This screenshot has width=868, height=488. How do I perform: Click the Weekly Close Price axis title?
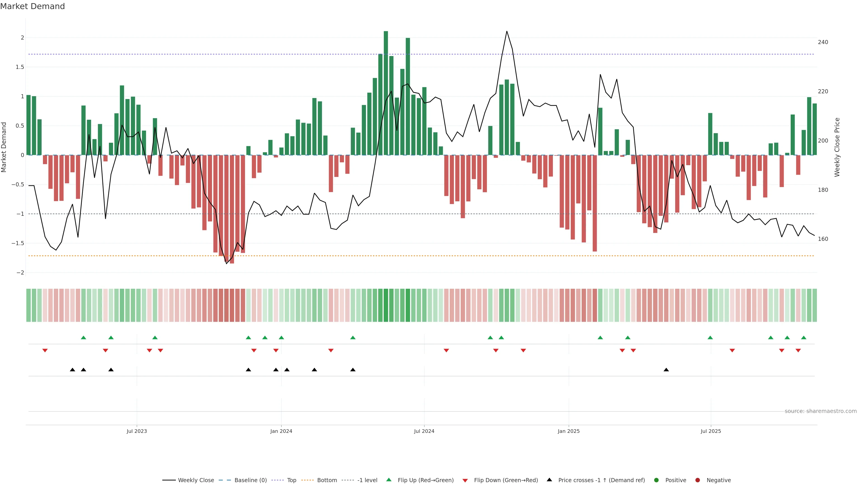tap(837, 147)
